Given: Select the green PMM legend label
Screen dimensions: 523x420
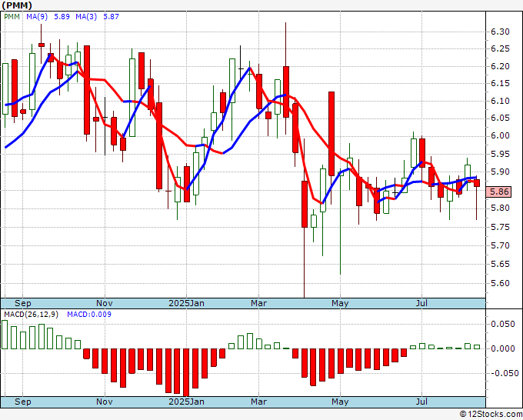Looking at the screenshot, I should coord(12,17).
